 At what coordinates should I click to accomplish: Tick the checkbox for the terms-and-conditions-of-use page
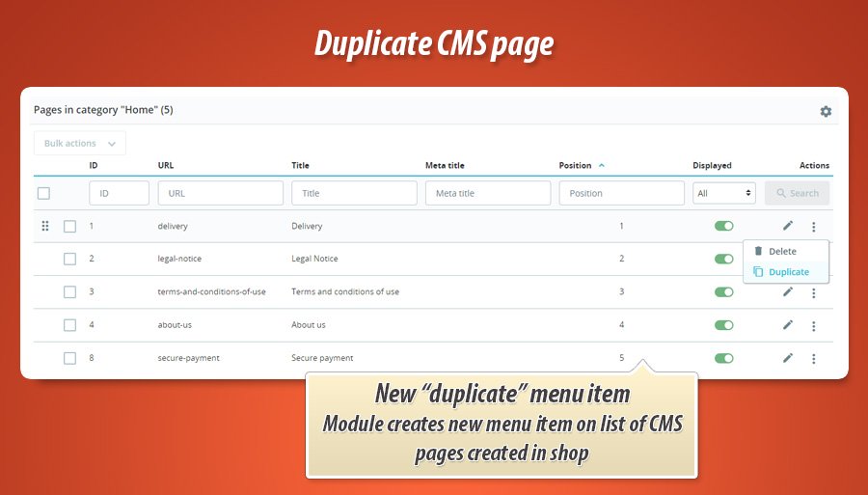(x=69, y=291)
